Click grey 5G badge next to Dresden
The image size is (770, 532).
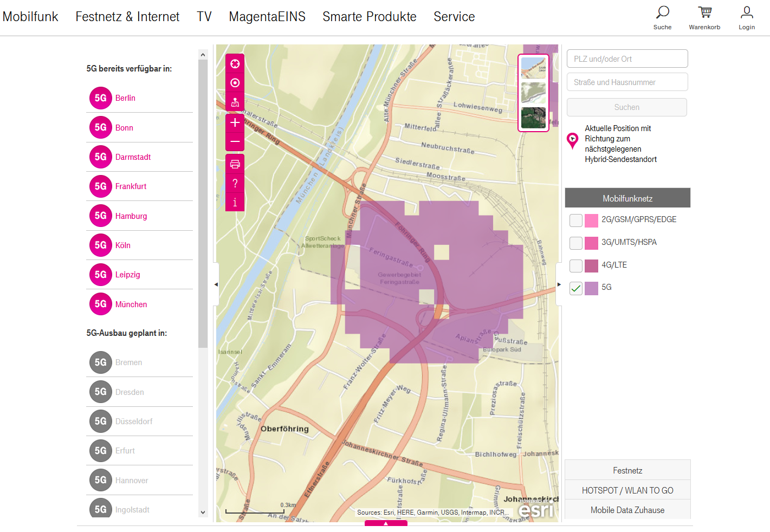point(101,392)
